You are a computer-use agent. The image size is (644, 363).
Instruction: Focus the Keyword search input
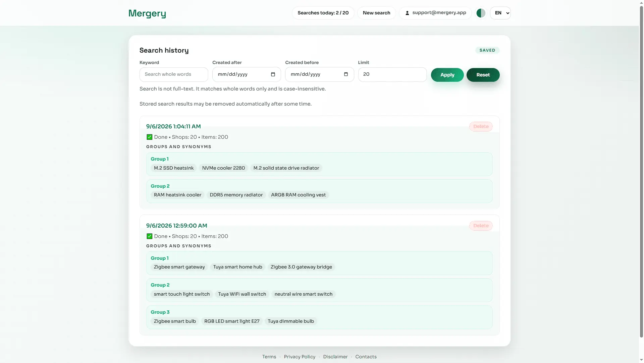(x=174, y=74)
